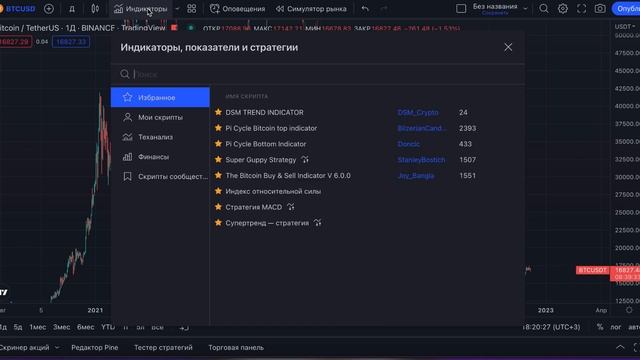
Task: Click the Д timeframe interval button
Action: click(x=72, y=9)
